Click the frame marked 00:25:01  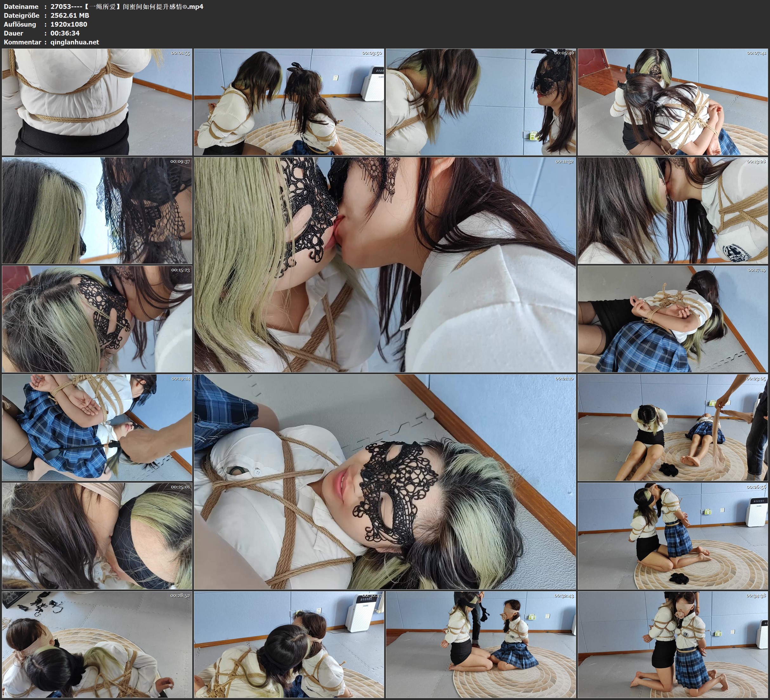(x=97, y=536)
